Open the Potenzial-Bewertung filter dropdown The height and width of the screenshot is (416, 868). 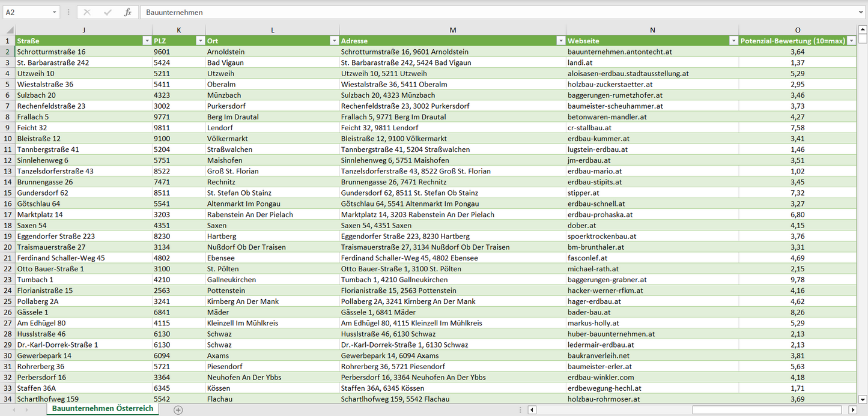point(851,41)
